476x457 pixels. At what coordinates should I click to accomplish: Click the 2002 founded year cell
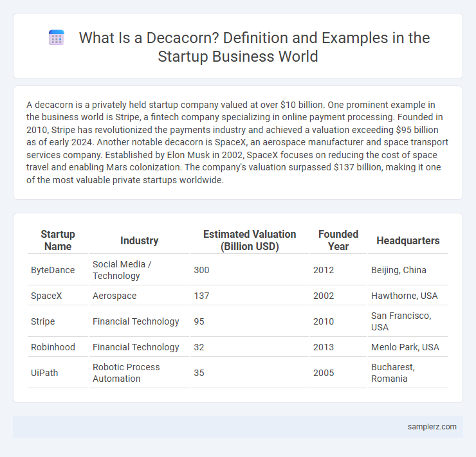click(x=338, y=296)
